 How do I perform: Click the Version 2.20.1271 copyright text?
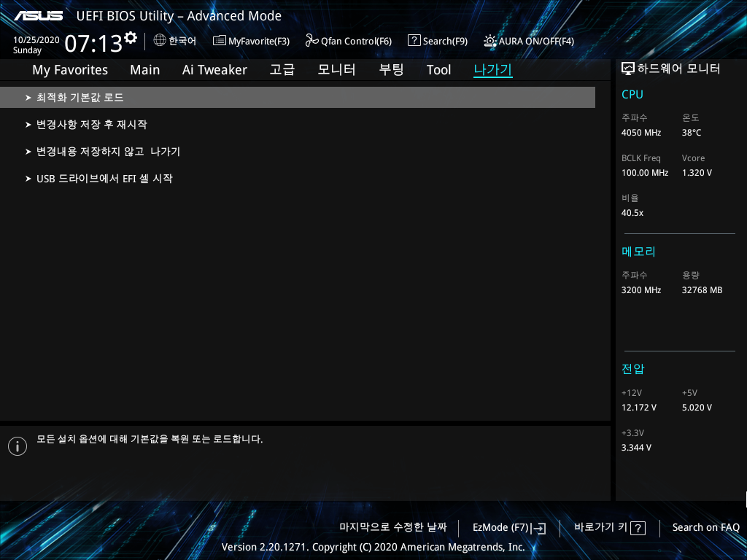373,547
